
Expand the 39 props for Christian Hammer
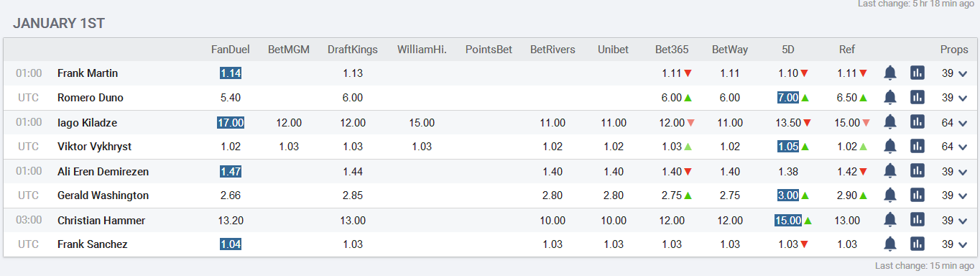coord(954,221)
